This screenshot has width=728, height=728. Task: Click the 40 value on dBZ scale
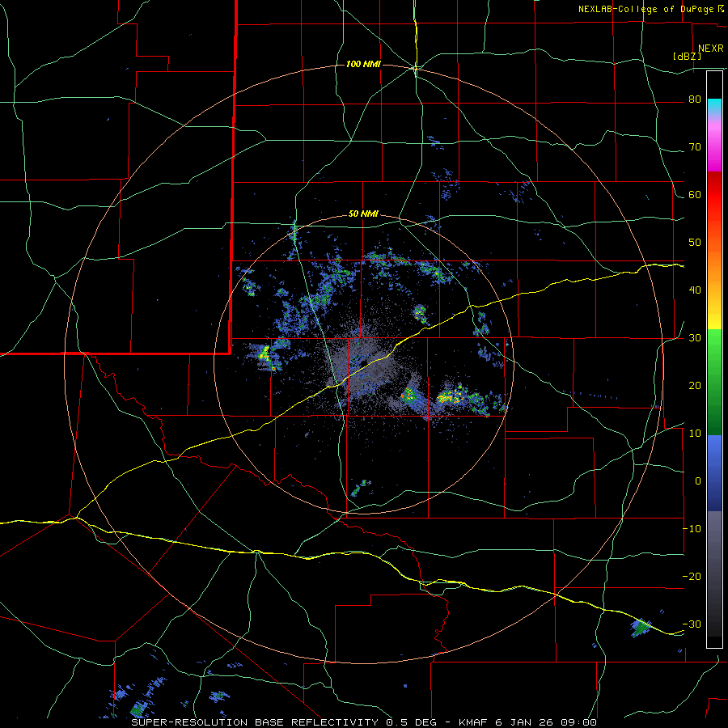click(695, 290)
